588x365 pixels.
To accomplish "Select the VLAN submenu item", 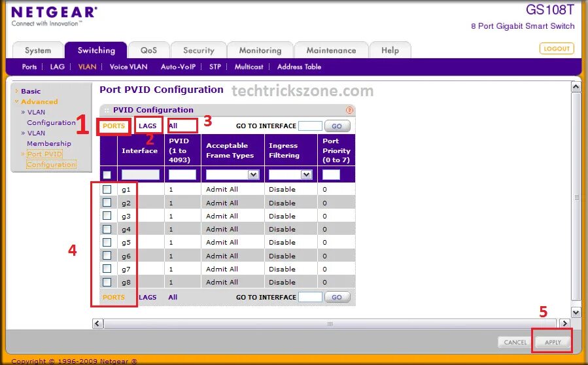I will [87, 67].
